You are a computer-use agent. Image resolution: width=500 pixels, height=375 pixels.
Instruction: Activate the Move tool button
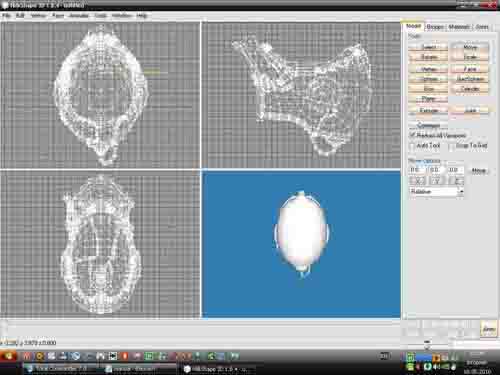[470, 47]
